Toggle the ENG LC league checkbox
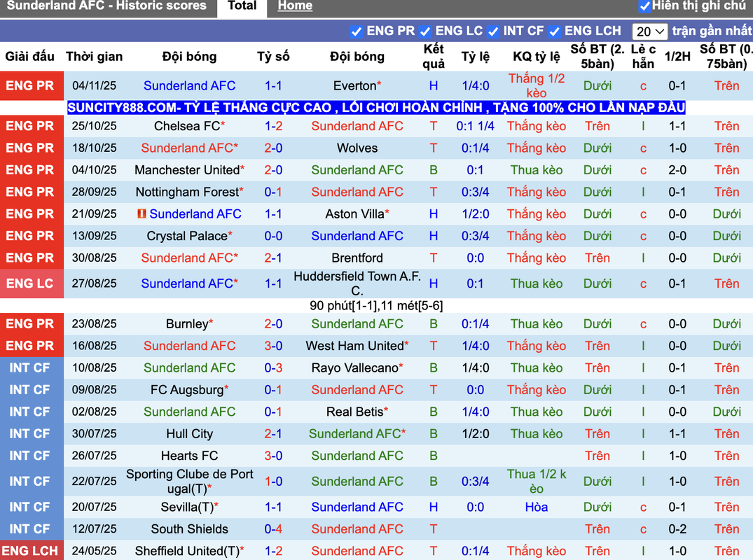753x560 pixels. (x=425, y=31)
